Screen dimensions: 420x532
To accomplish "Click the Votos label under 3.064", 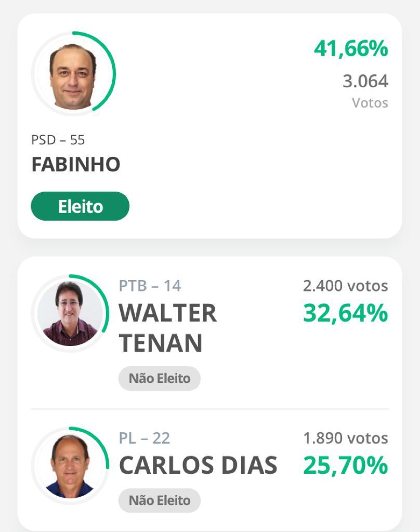I will [x=370, y=103].
